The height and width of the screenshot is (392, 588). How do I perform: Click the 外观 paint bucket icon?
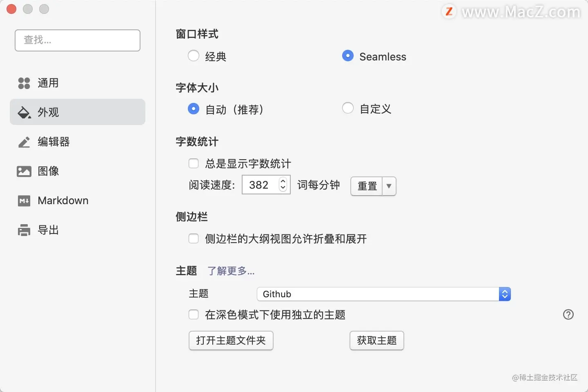click(x=24, y=112)
